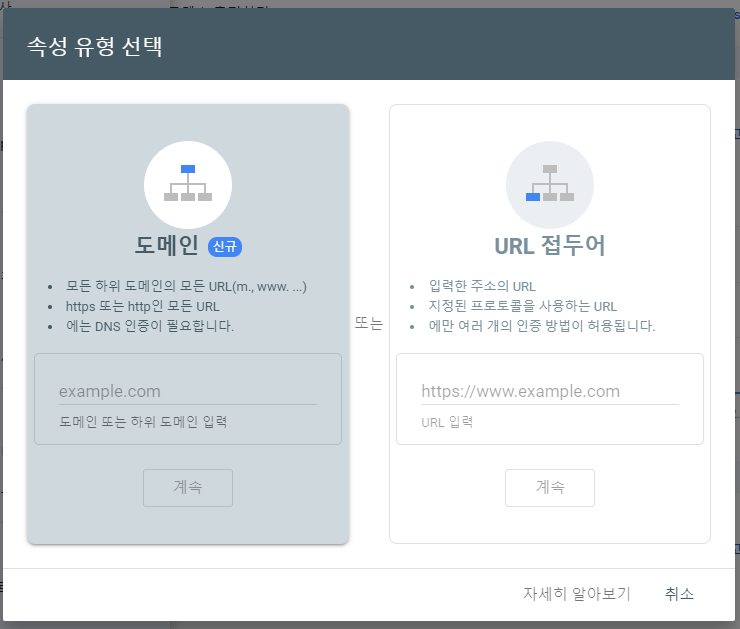Click text '에는 DNS 인증이 필요합니다.'
Screen dimensions: 740x629
(x=150, y=326)
